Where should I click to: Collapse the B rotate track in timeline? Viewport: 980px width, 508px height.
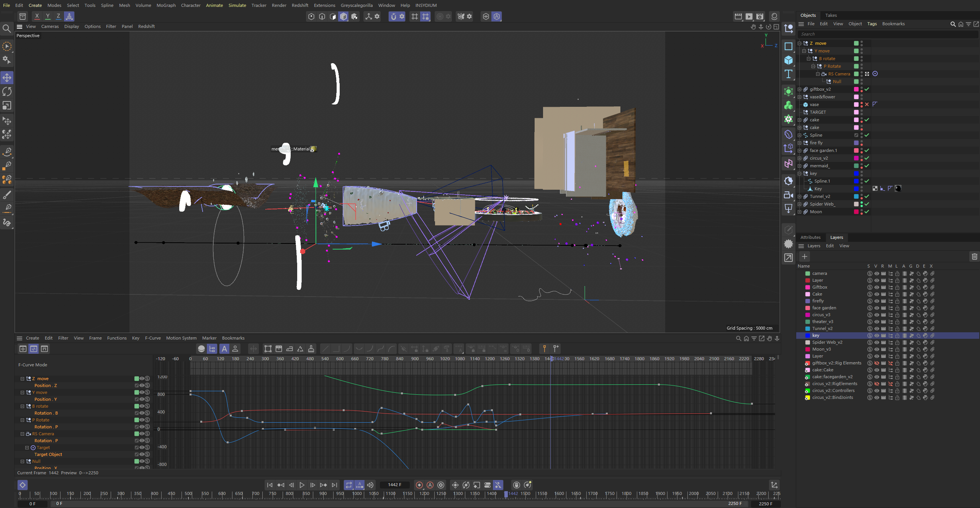22,406
